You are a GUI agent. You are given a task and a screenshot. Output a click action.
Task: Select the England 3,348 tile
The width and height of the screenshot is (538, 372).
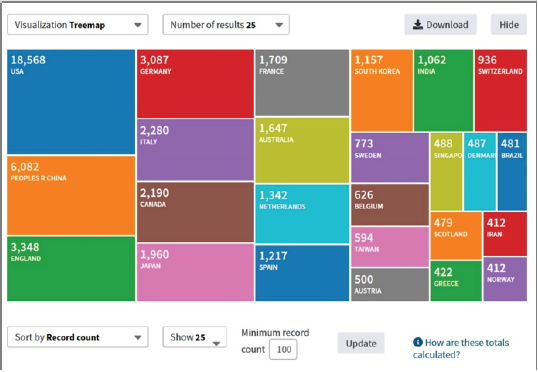click(71, 269)
